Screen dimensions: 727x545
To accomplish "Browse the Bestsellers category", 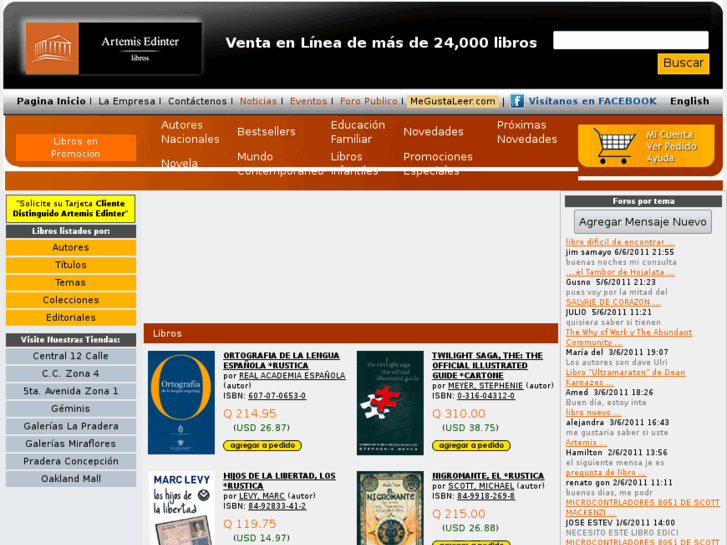I will click(266, 132).
